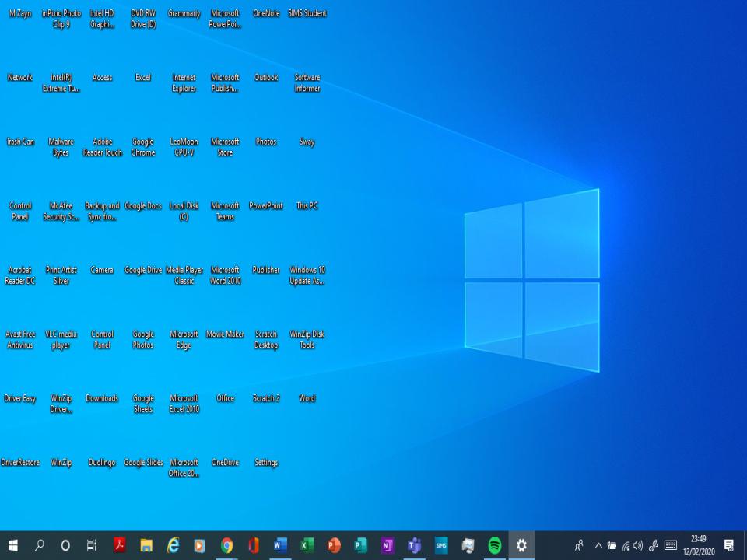Screen dimensions: 747x560
Task: Select the 'Duolingo' desktop shortcut
Action: (102, 463)
